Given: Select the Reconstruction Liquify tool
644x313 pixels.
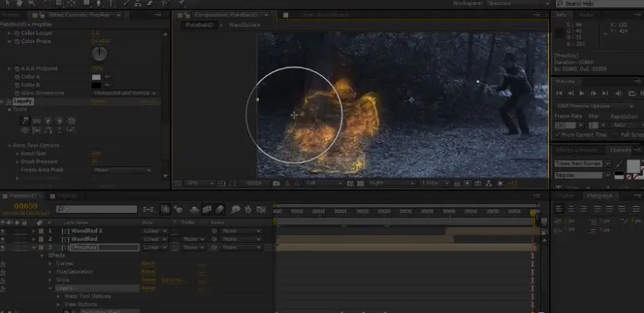Looking at the screenshot, I should [x=71, y=130].
